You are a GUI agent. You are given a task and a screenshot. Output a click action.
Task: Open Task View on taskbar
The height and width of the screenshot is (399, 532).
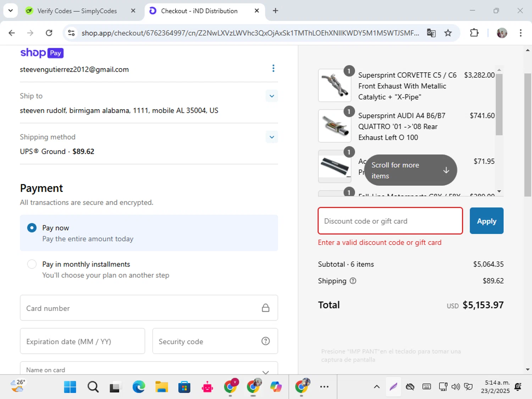(115, 387)
